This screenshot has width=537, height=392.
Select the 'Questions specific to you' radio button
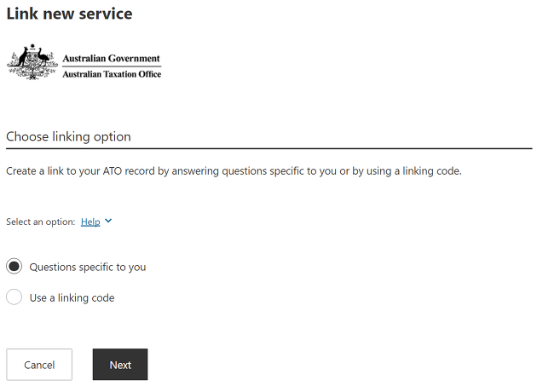(x=14, y=267)
